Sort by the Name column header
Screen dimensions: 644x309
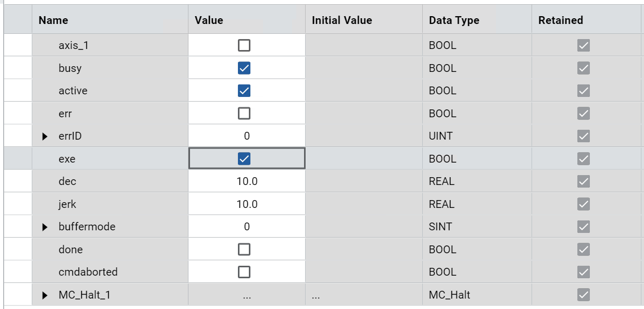pyautogui.click(x=53, y=20)
